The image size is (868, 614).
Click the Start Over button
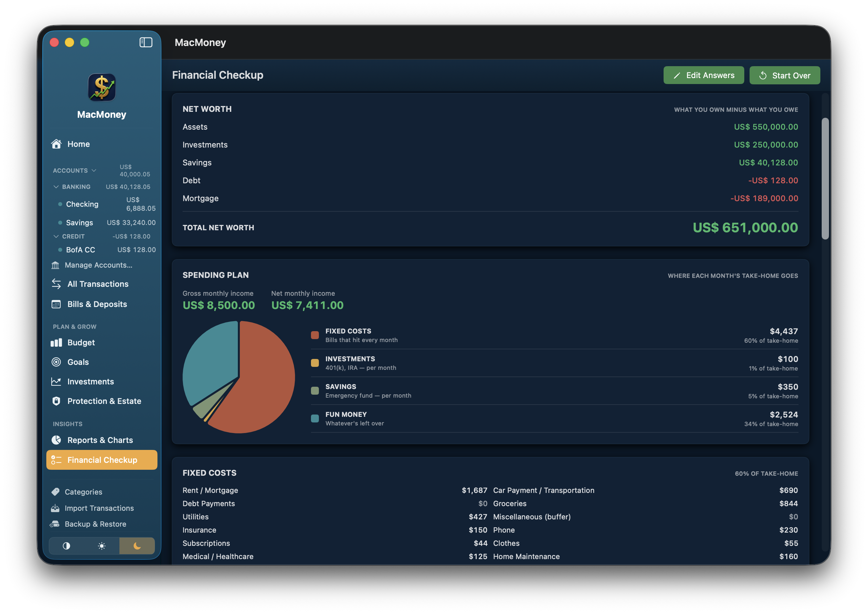click(784, 75)
